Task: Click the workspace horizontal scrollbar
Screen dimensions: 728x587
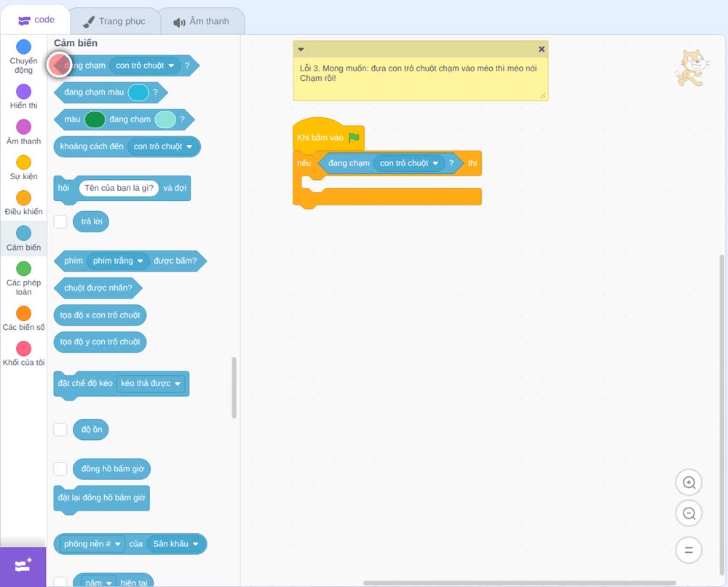Action: pyautogui.click(x=520, y=583)
